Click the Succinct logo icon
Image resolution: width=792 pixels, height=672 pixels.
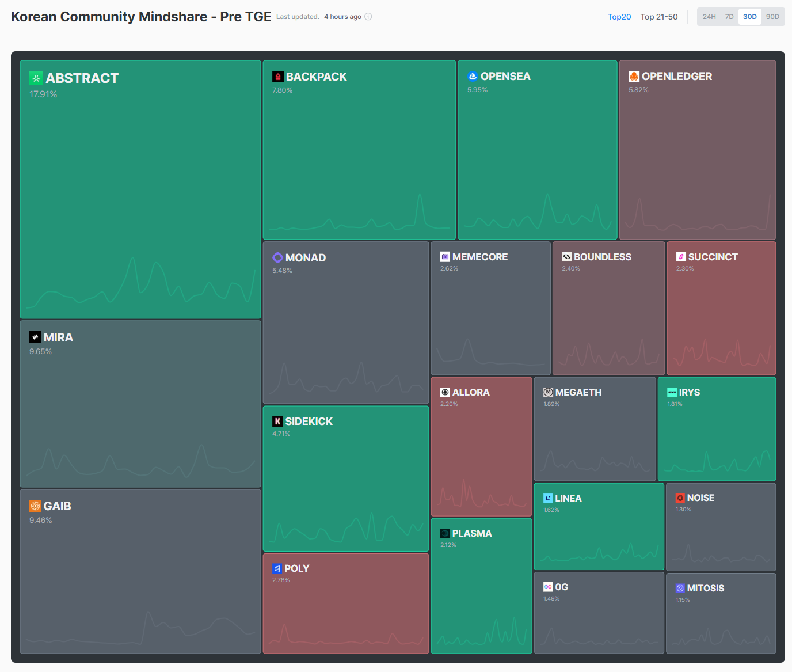(x=681, y=257)
